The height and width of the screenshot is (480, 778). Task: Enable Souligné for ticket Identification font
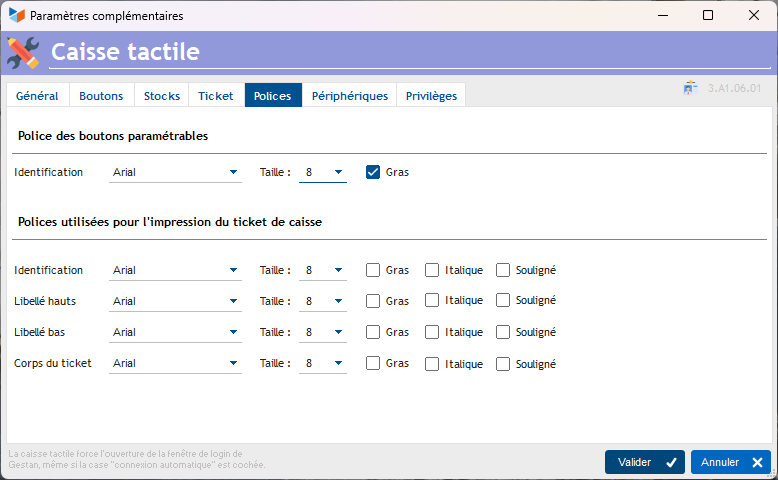tap(503, 270)
